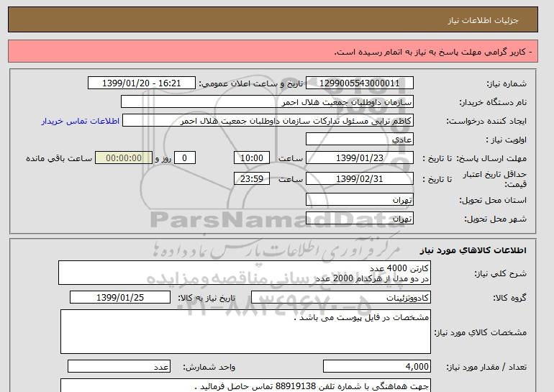The image size is (554, 392).
Task: Click the response deadline date 1399/01/23
Action: (x=359, y=158)
